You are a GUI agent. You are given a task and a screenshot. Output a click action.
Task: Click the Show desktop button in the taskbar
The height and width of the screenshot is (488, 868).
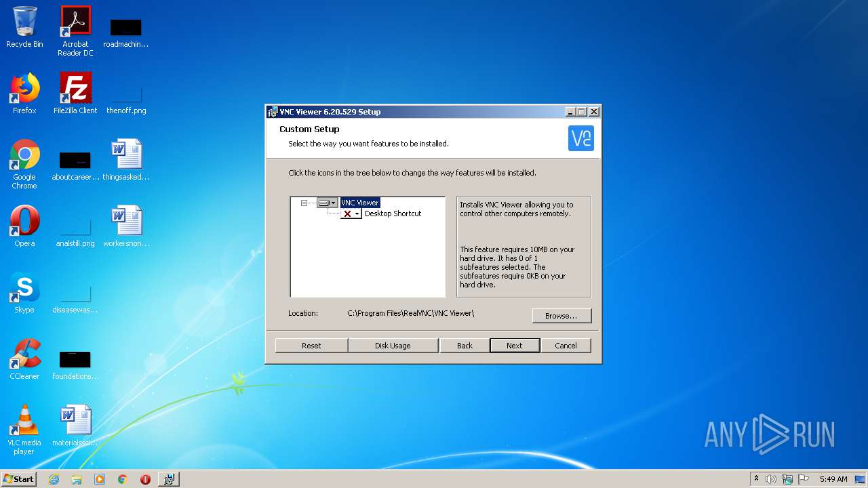click(x=861, y=479)
